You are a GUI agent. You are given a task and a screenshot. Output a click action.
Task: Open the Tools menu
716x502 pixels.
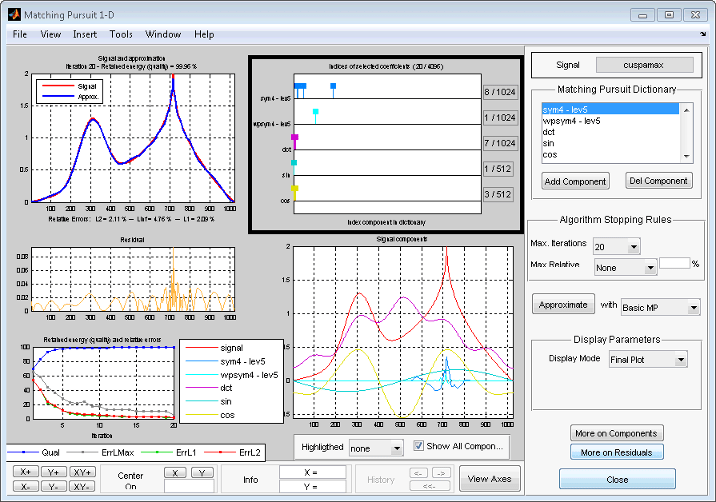pos(120,34)
